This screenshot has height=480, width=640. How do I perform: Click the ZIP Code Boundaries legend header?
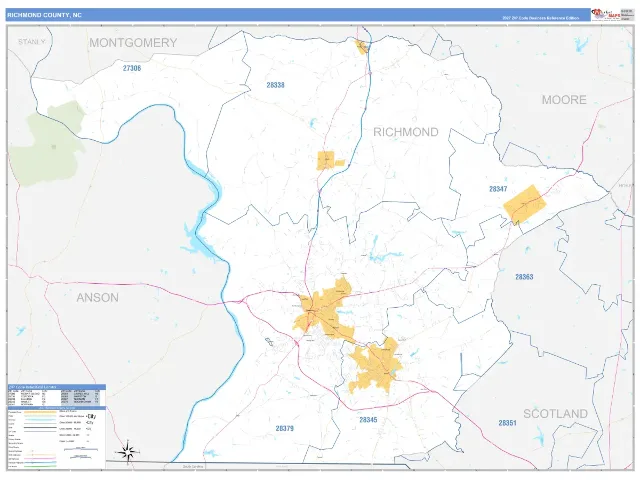point(56,387)
